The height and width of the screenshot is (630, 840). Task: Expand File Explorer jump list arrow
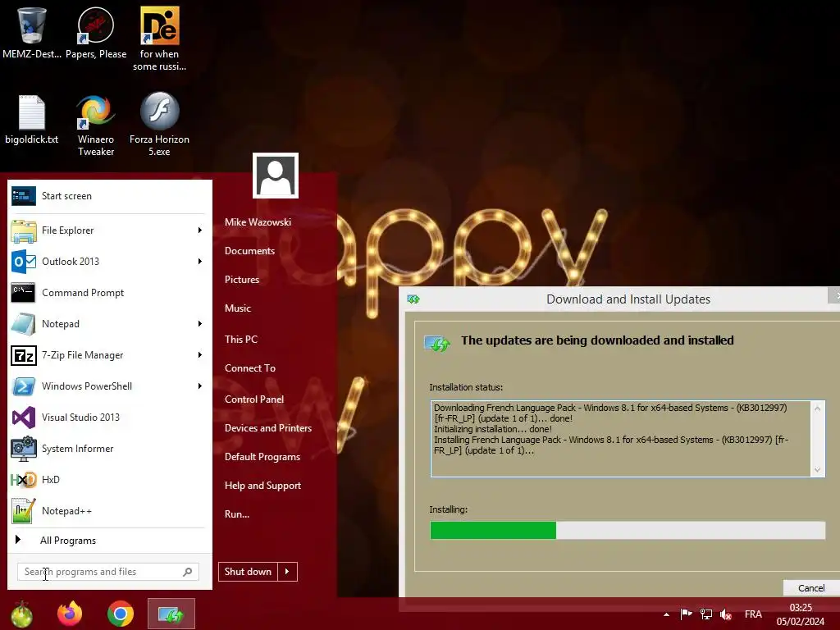[x=200, y=231]
